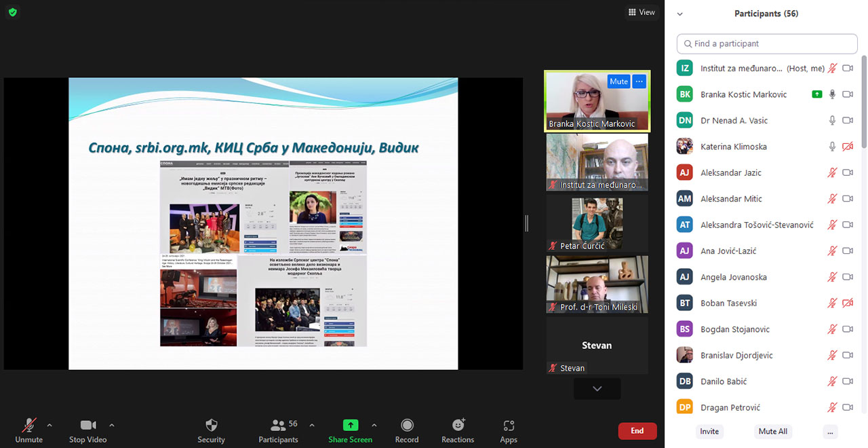This screenshot has height=448, width=868.
Task: Select Petar Ćurčić video thumbnail
Action: pyautogui.click(x=597, y=224)
